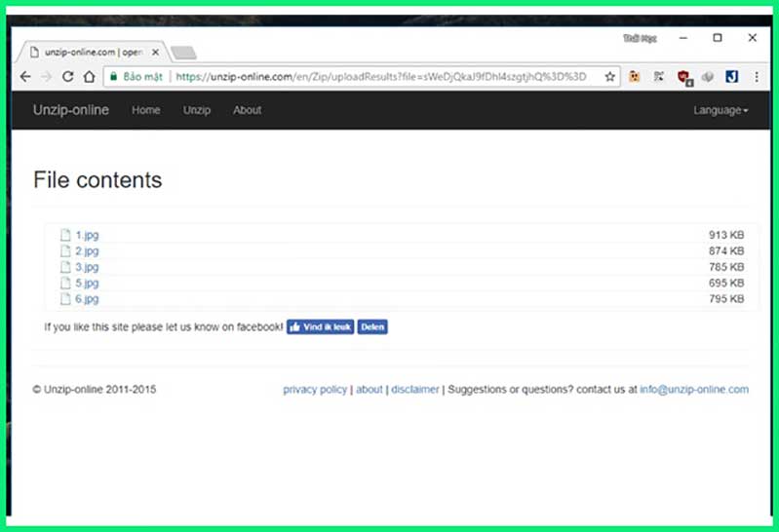Click the green secure padlock icon
The width and height of the screenshot is (779, 532).
113,76
